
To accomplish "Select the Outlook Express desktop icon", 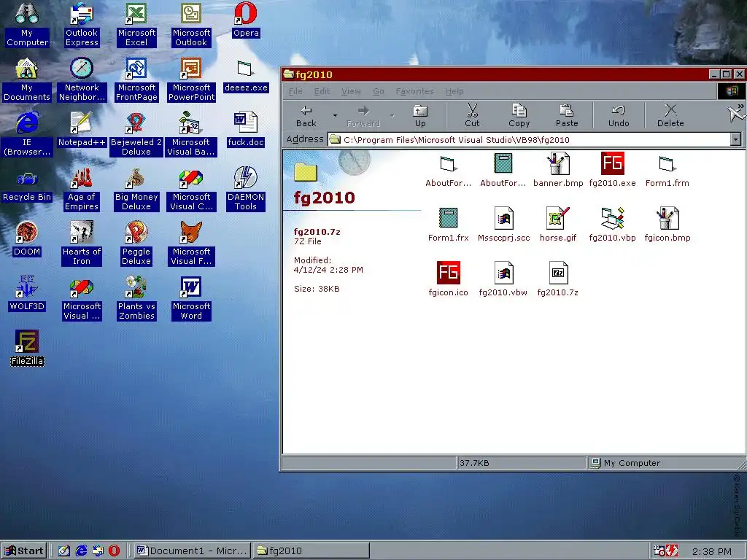I will click(82, 25).
